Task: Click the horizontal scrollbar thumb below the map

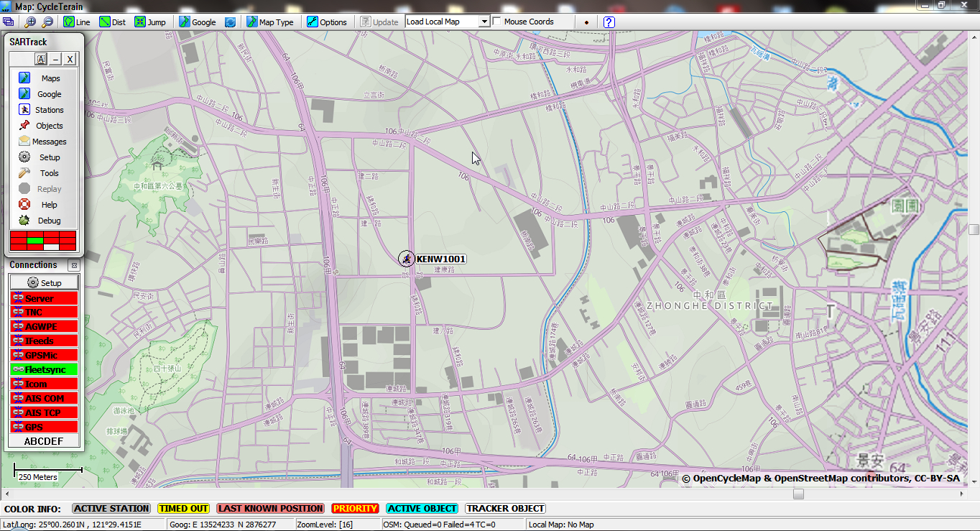Action: 798,494
